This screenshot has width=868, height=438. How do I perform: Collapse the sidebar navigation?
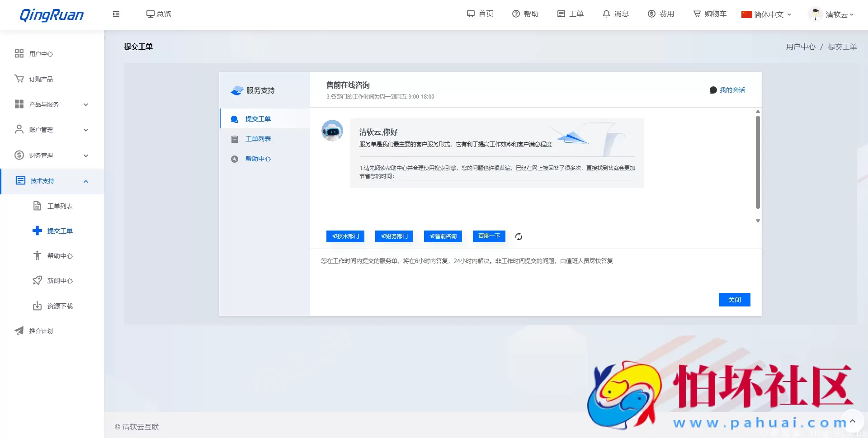tap(116, 14)
